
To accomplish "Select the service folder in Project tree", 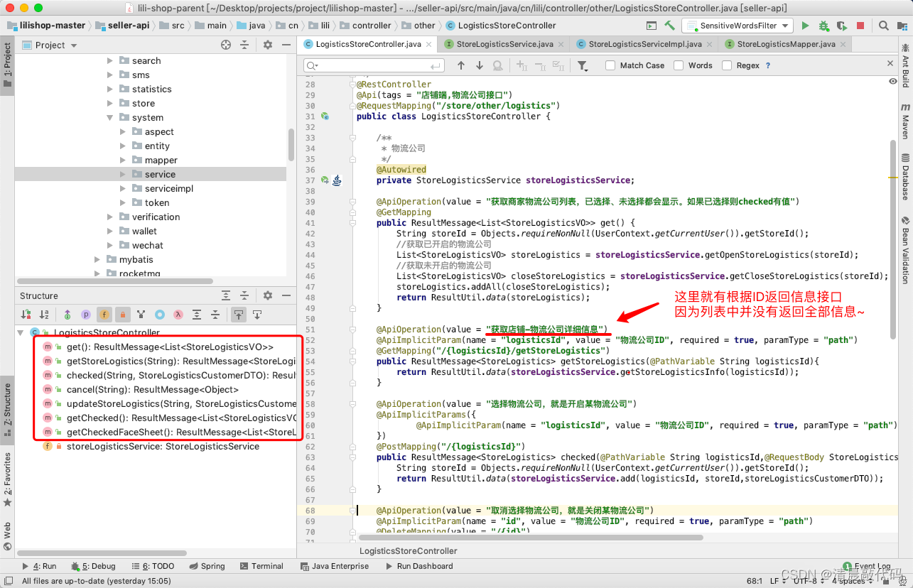I will (x=151, y=174).
